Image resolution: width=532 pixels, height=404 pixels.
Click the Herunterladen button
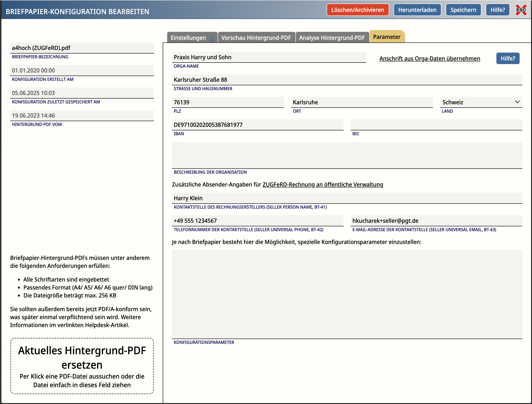[x=417, y=10]
